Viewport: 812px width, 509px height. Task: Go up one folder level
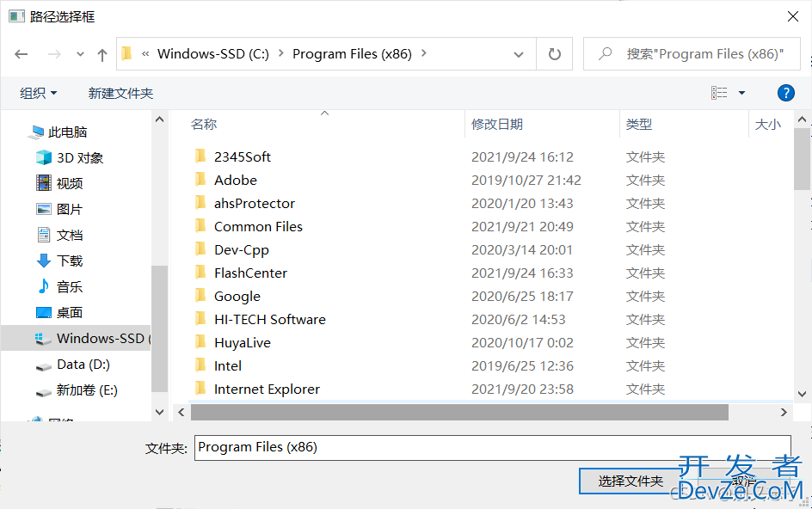[x=102, y=54]
